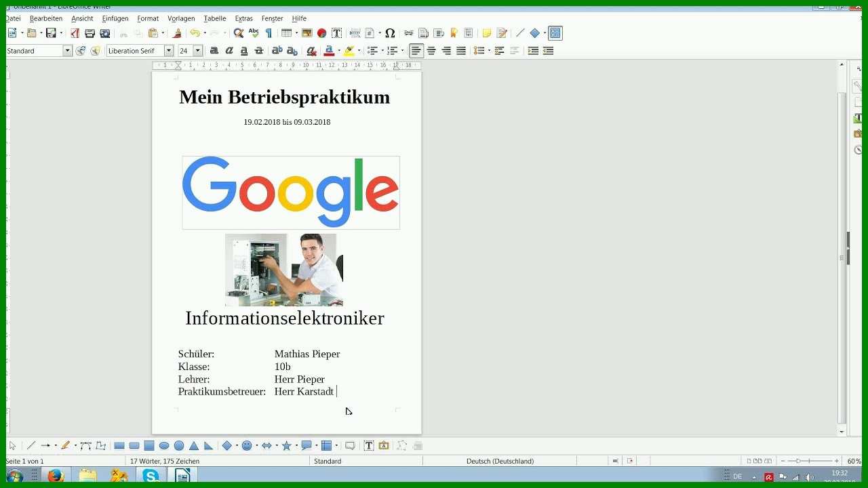The image size is (868, 488).
Task: Click the Windows Start button
Action: (x=14, y=476)
